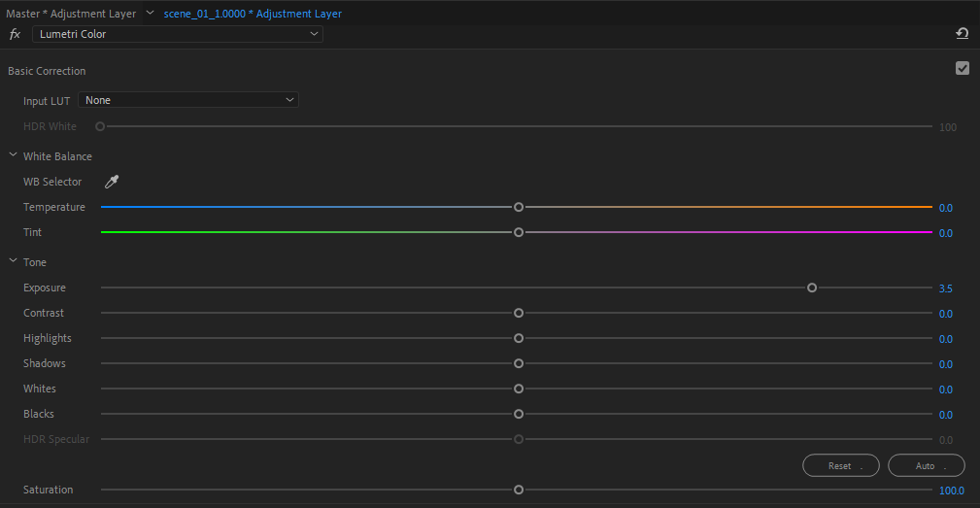The width and height of the screenshot is (980, 508).
Task: Toggle the Basic Correction checkbox
Action: click(963, 68)
